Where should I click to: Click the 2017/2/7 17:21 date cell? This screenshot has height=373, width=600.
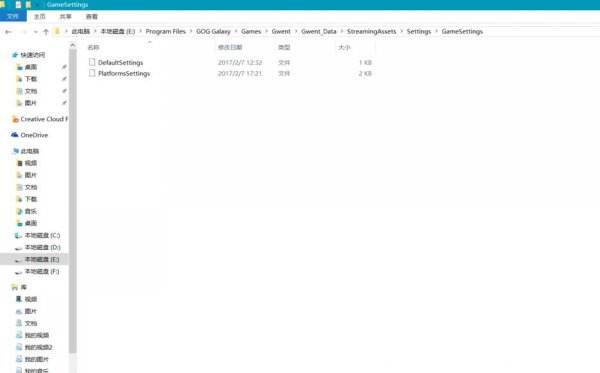240,73
